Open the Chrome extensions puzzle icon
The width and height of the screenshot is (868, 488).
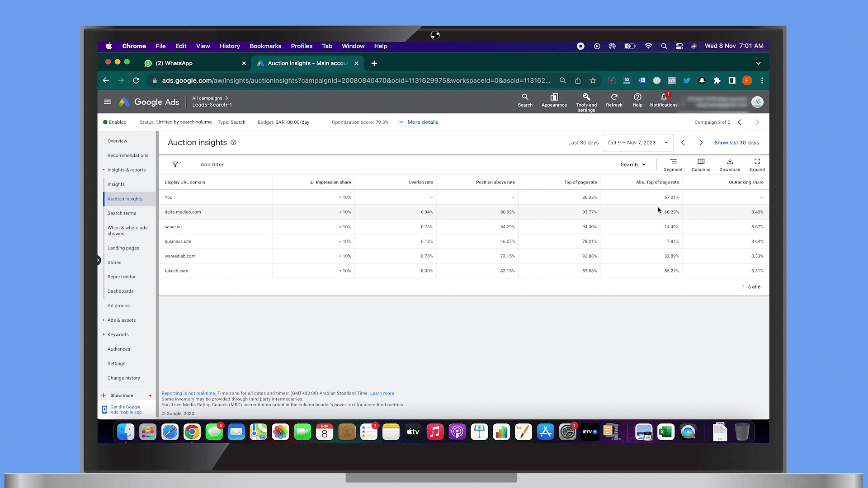717,80
